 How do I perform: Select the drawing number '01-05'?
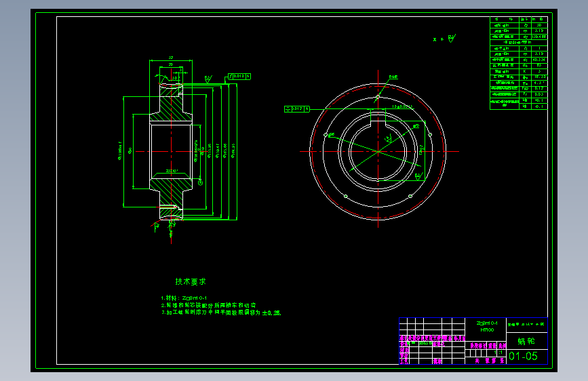pos(523,356)
